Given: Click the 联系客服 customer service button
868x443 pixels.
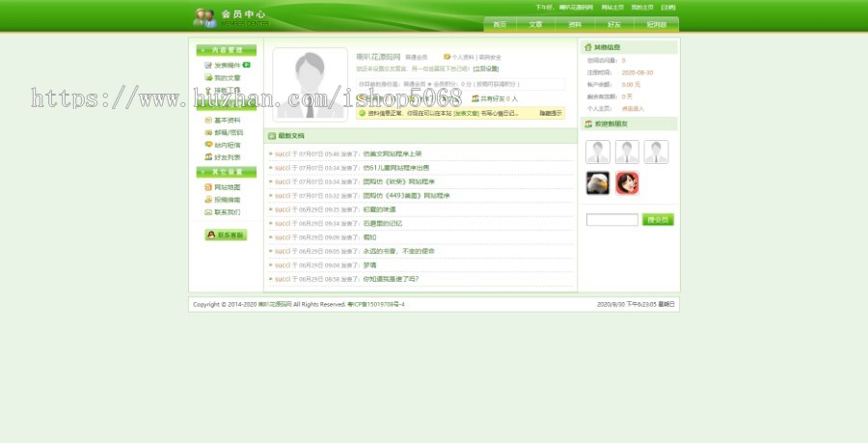Looking at the screenshot, I should point(226,235).
